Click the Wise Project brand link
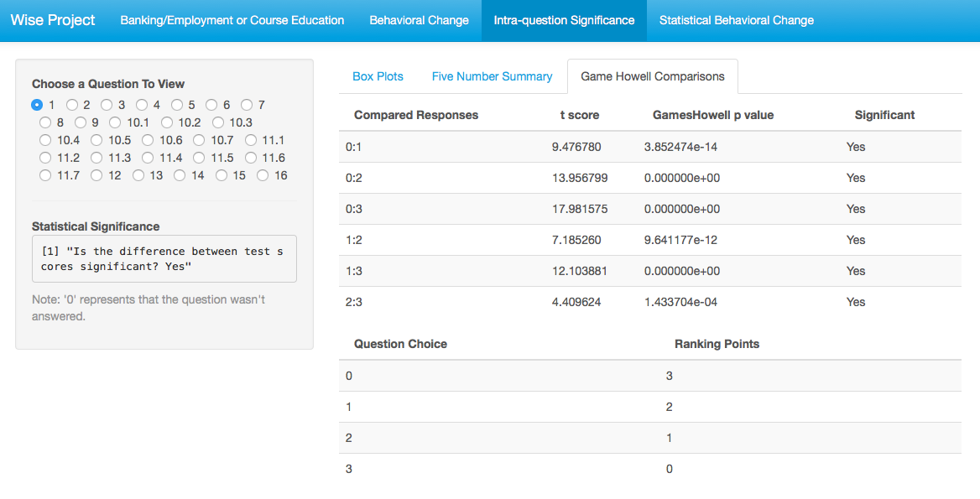980x499 pixels. point(53,21)
